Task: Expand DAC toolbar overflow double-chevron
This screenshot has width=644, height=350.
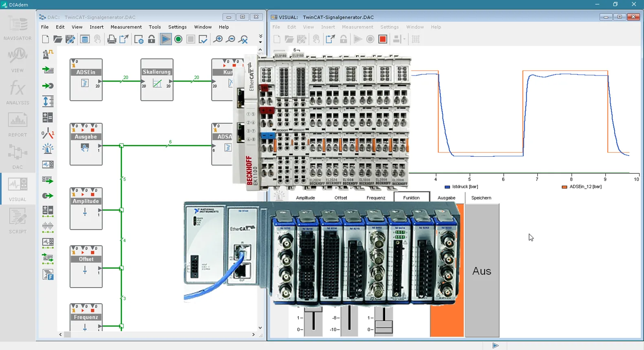Action: pos(260,36)
